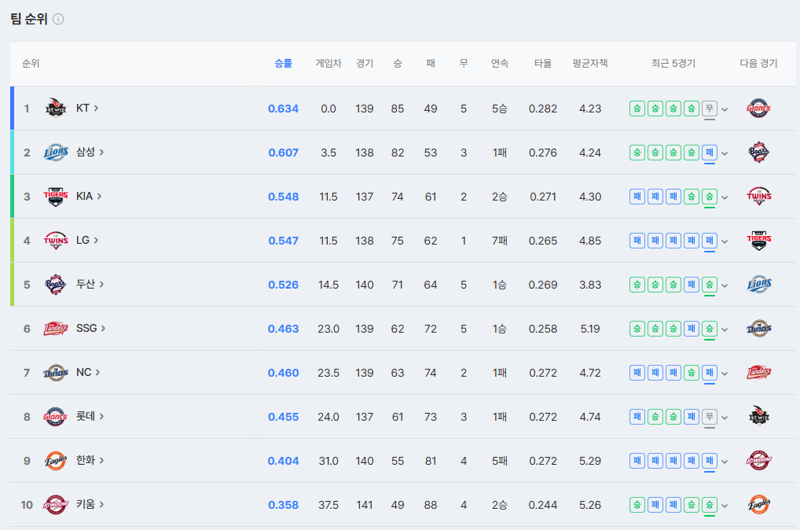Sort by the 경기 column header
800x530 pixels.
coord(364,63)
